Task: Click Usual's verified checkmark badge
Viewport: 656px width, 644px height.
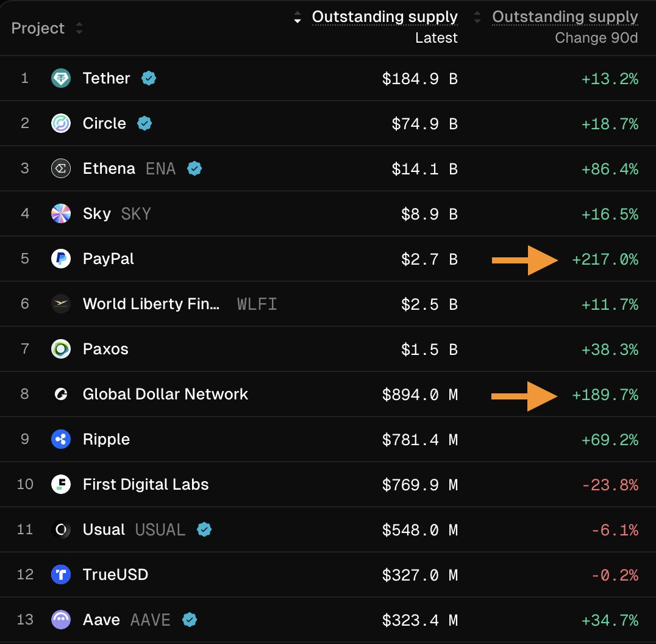Action: point(204,530)
